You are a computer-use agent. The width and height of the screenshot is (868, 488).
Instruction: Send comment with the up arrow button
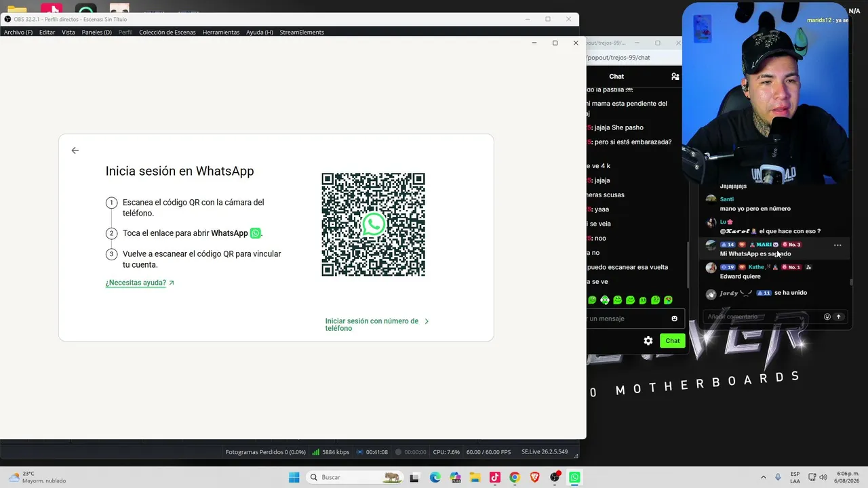click(x=838, y=317)
